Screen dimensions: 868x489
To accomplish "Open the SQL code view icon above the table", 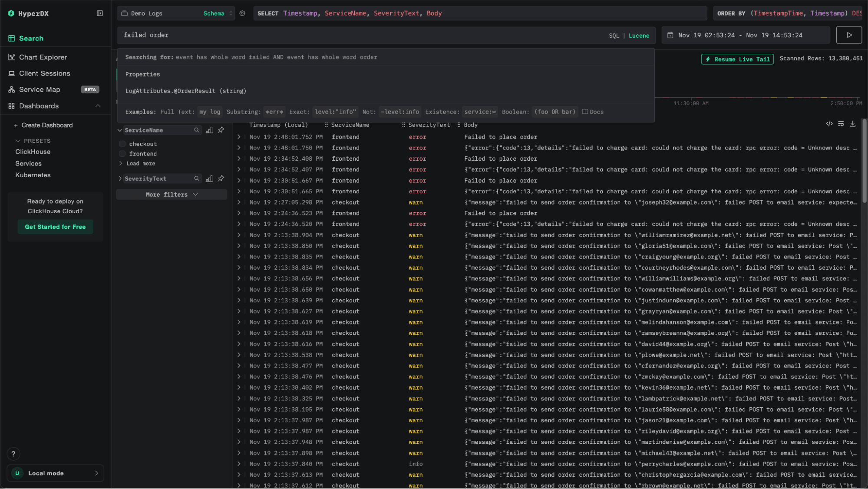I will pyautogui.click(x=829, y=124).
